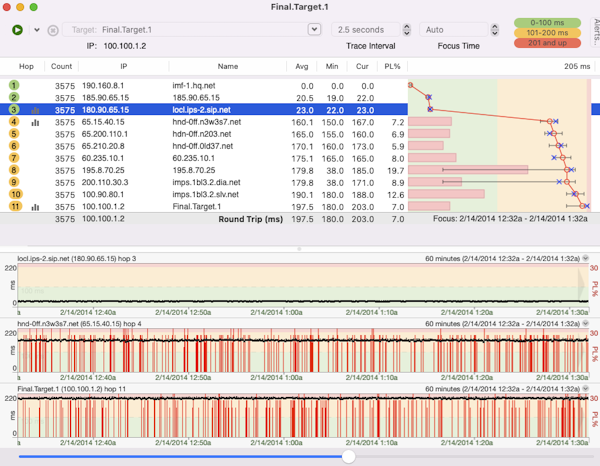Open the start button options arrow
This screenshot has height=466, width=600.
tap(37, 30)
